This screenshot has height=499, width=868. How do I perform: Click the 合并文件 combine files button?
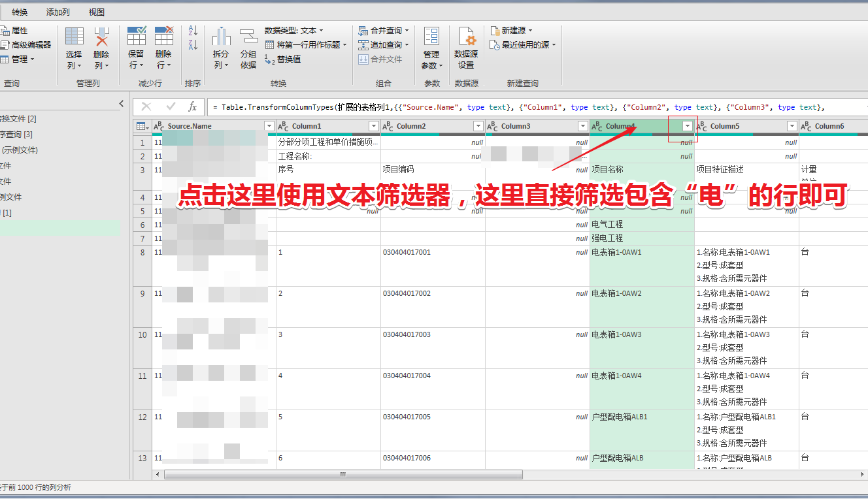point(380,59)
